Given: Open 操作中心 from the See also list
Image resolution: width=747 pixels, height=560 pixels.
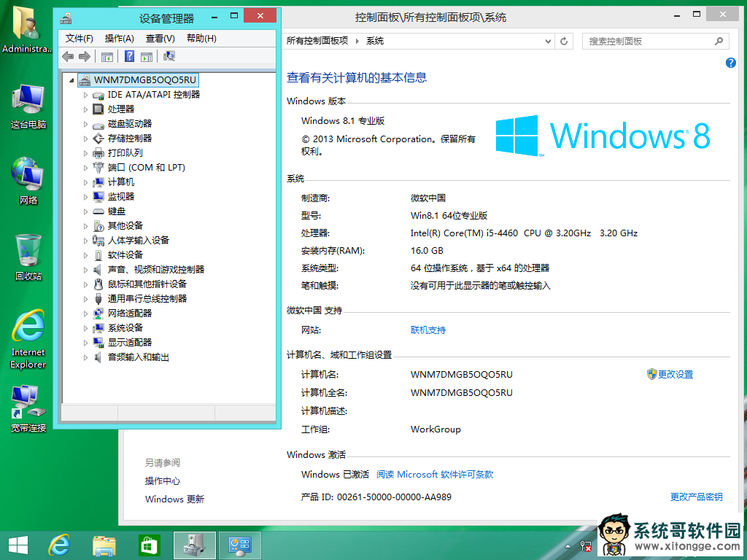Looking at the screenshot, I should click(x=163, y=481).
